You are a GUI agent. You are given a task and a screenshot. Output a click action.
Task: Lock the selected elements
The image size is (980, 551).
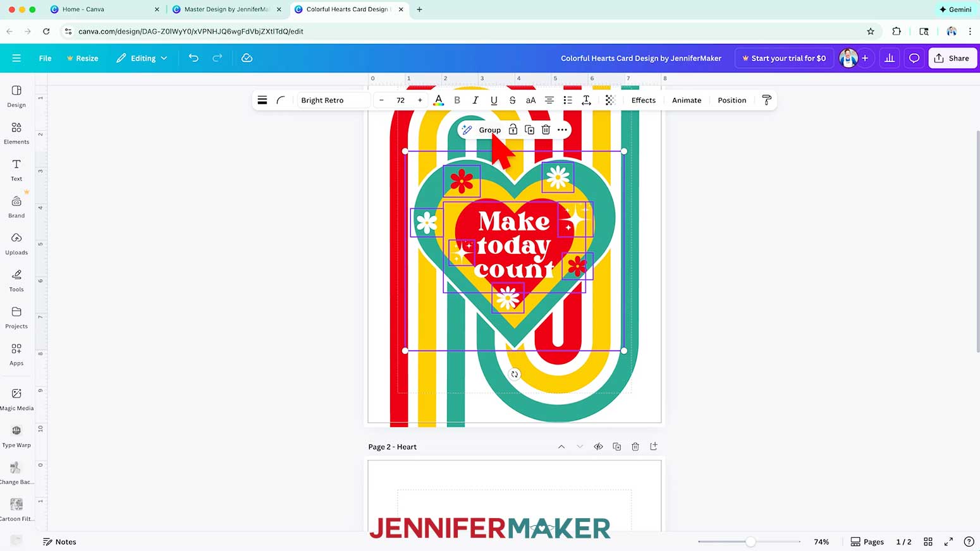pyautogui.click(x=513, y=130)
